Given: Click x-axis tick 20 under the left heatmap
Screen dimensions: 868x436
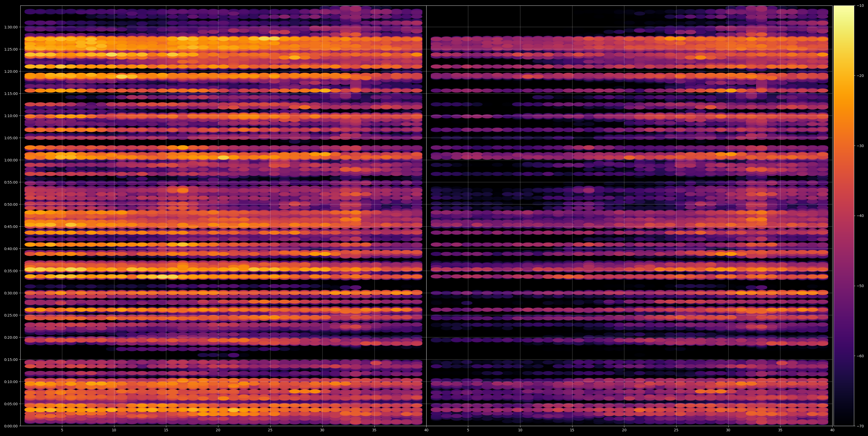Looking at the screenshot, I should tap(218, 430).
